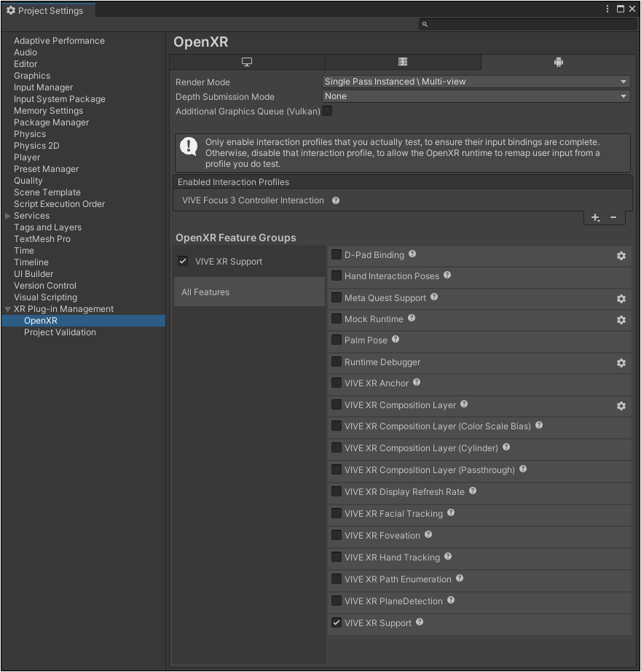641x672 pixels.
Task: Remove the selected interaction profile
Action: pos(613,218)
